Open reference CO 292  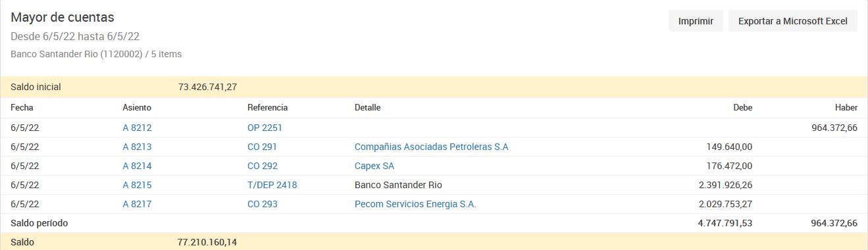point(263,166)
